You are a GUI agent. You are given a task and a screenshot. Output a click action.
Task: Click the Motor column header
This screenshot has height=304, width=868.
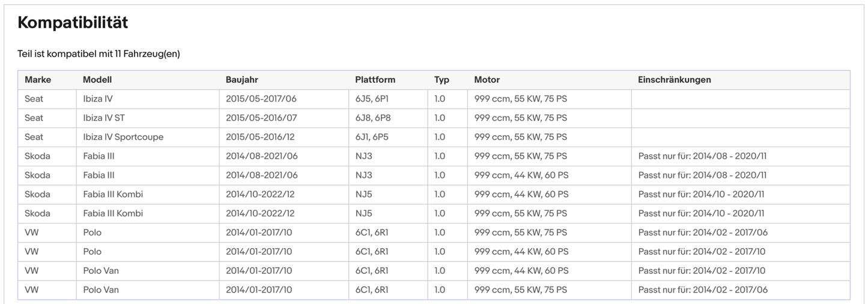487,80
